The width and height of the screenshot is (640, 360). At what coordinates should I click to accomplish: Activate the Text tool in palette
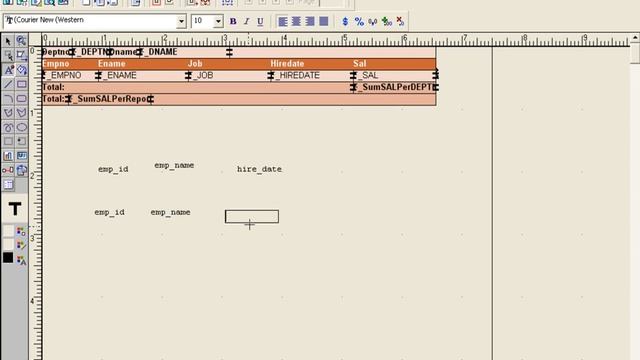(8, 70)
